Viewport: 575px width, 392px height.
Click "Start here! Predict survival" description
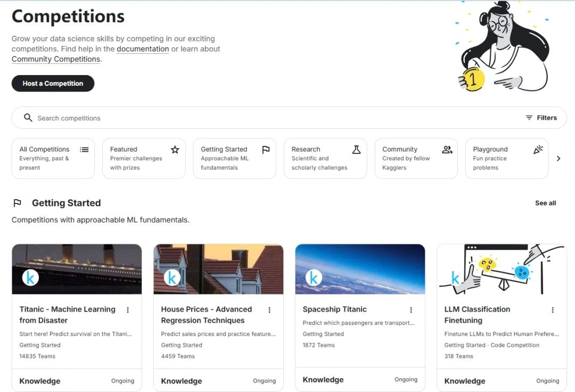click(x=76, y=334)
